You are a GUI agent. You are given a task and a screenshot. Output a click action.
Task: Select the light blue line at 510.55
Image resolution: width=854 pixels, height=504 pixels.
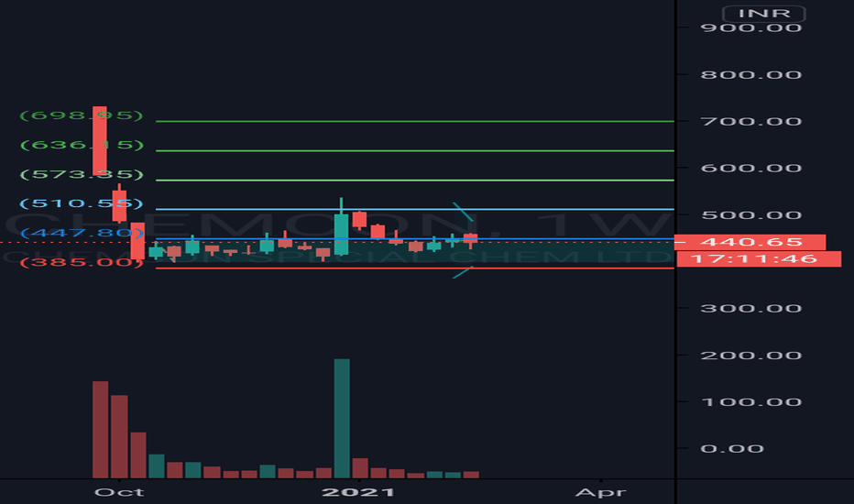pos(414,209)
